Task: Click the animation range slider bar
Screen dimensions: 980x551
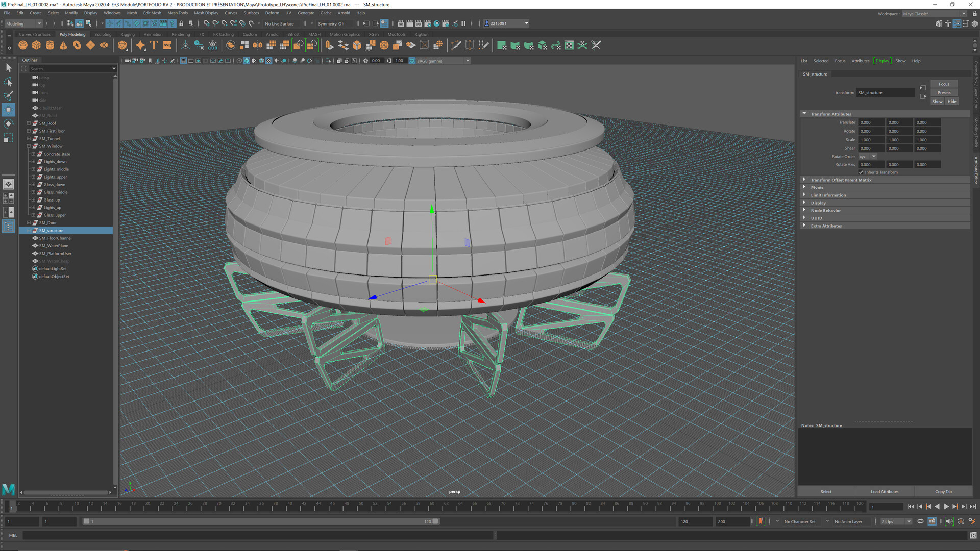Action: [260, 521]
